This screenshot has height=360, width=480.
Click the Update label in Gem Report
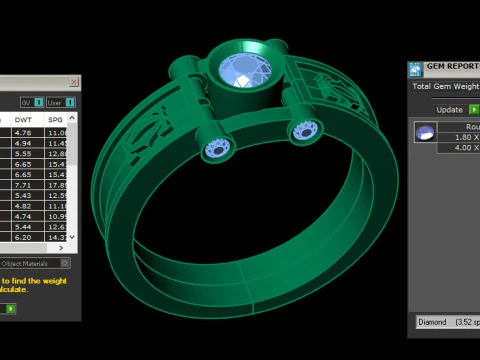click(449, 110)
